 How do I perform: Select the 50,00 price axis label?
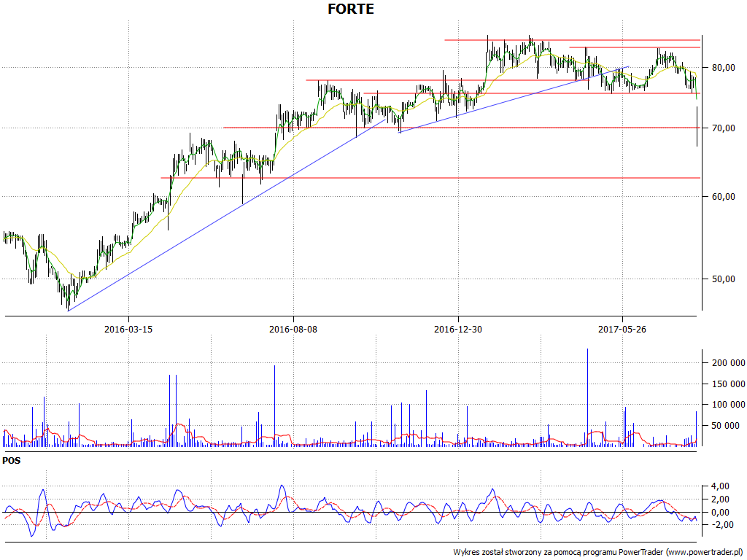coord(723,279)
